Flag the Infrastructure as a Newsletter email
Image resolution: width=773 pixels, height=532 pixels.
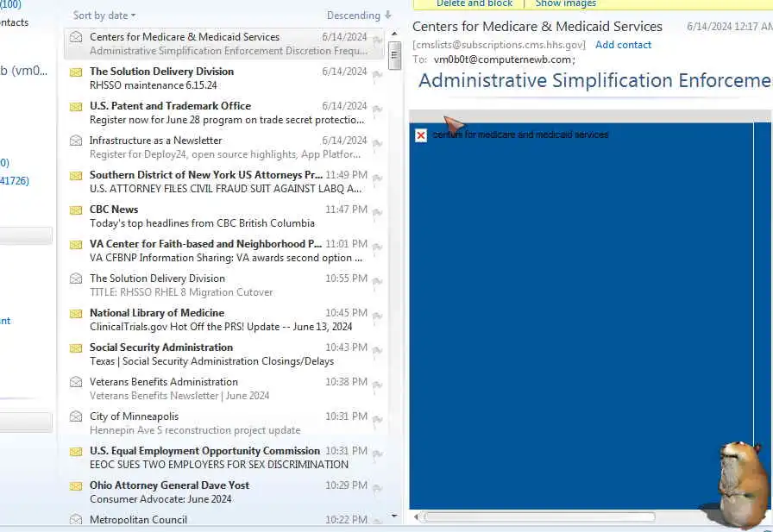(x=378, y=144)
